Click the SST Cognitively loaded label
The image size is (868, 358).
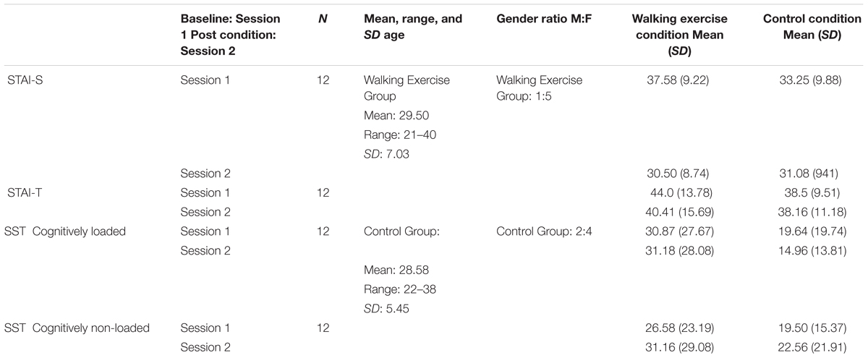pyautogui.click(x=67, y=232)
